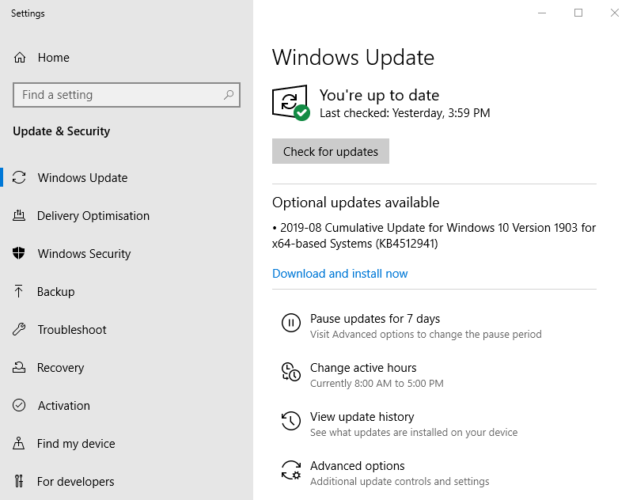
Task: Click the Delivery Optimisation sidebar icon
Action: point(19,215)
